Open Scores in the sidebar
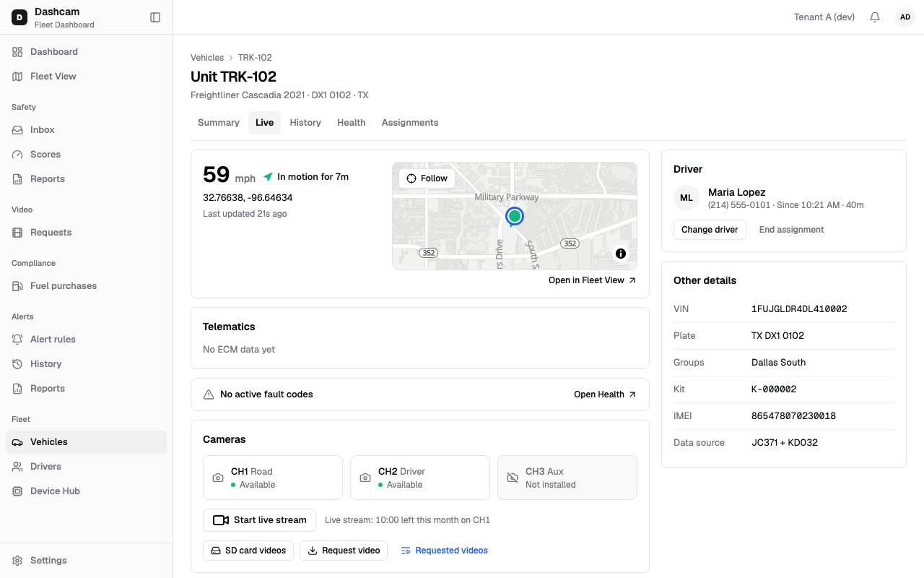 86,155
